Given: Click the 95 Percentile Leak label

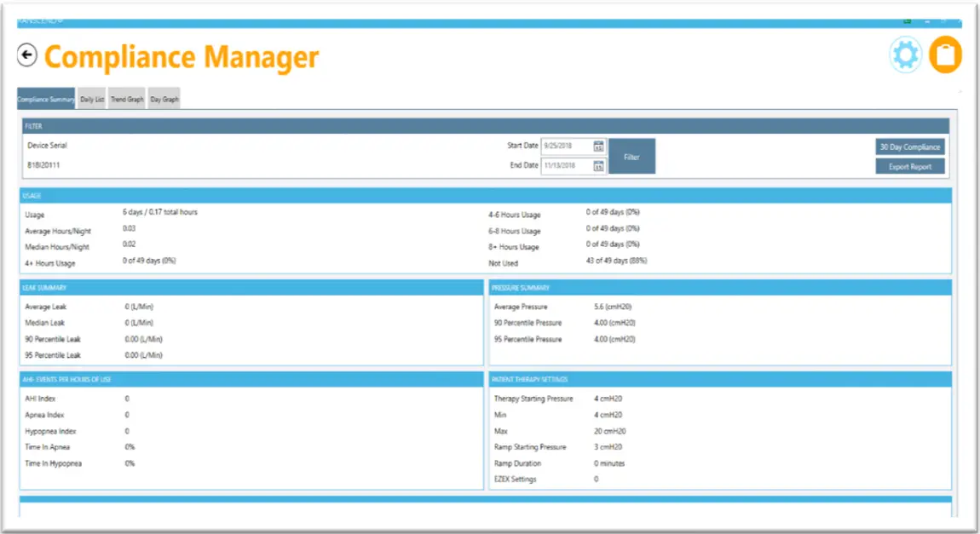Looking at the screenshot, I should (x=53, y=355).
